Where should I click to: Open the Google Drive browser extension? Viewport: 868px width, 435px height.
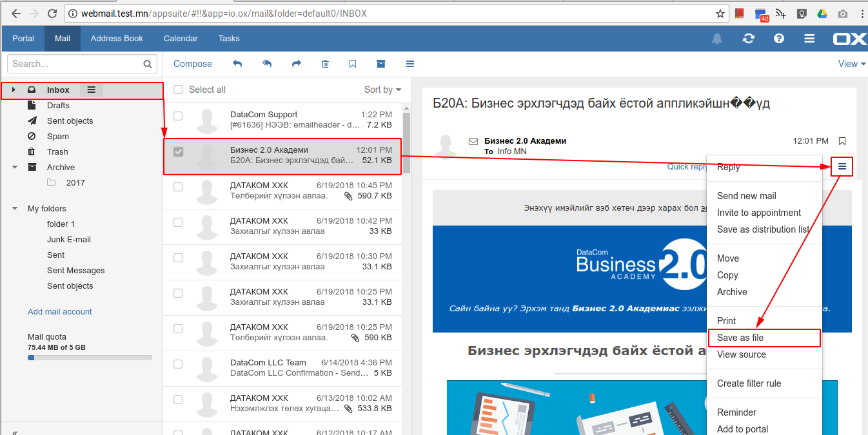pos(822,13)
